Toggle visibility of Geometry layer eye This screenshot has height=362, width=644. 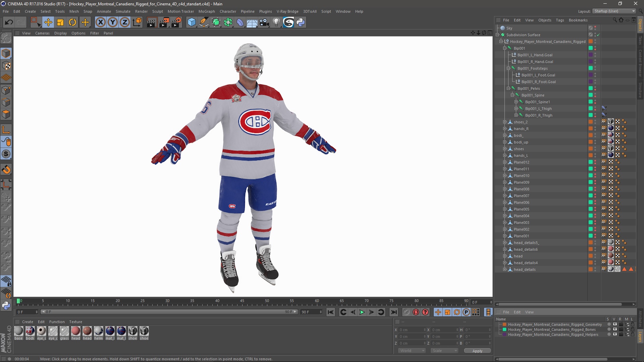pyautogui.click(x=615, y=324)
